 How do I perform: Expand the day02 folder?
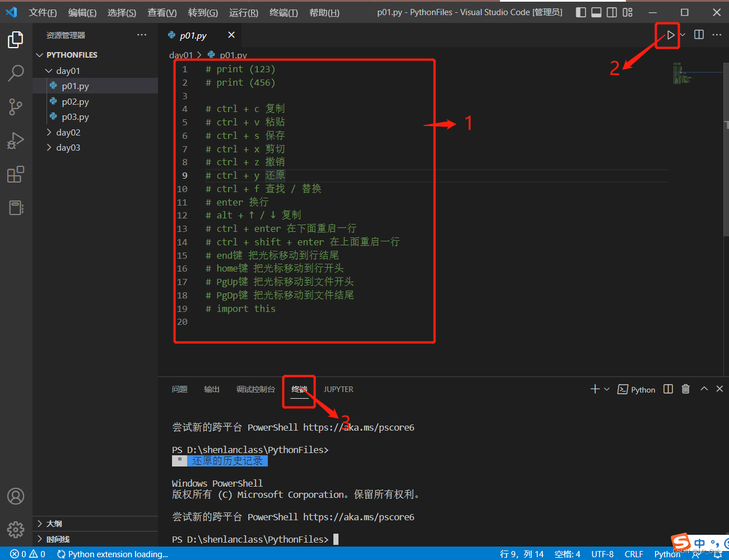[68, 132]
